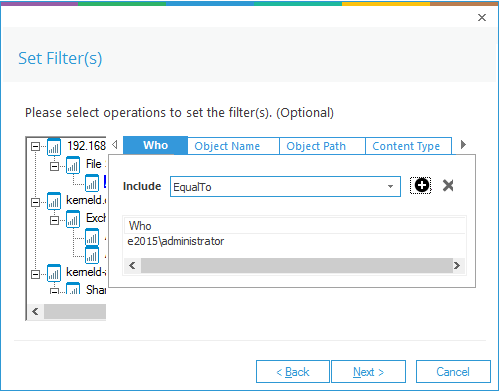500x392 pixels.
Task: Collapse the 192.168 tree node
Action: [x=35, y=147]
